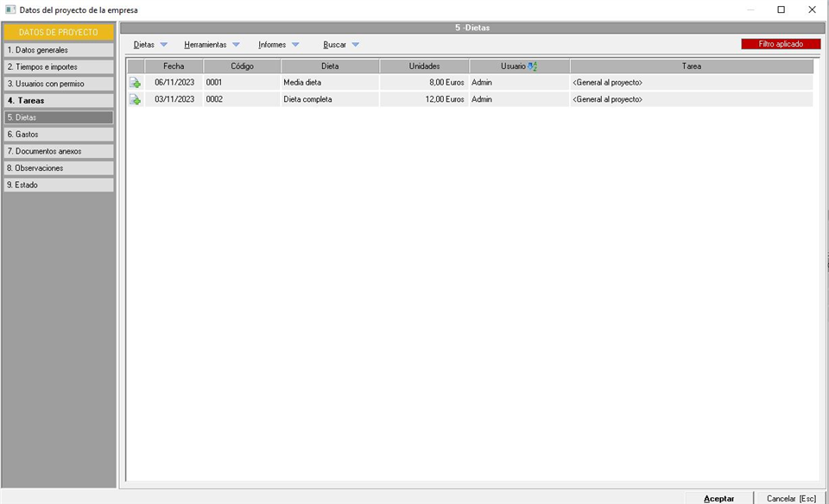The height and width of the screenshot is (504, 829).
Task: Click the red Filtro aplicado indicator
Action: tap(781, 44)
